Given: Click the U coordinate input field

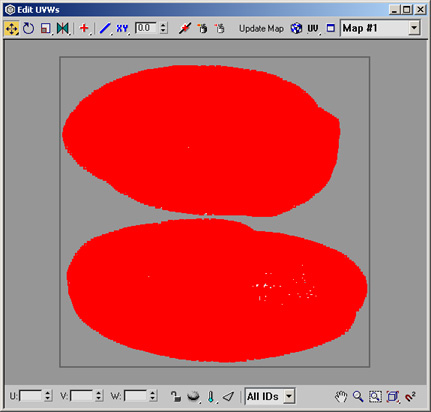Looking at the screenshot, I should [x=31, y=396].
